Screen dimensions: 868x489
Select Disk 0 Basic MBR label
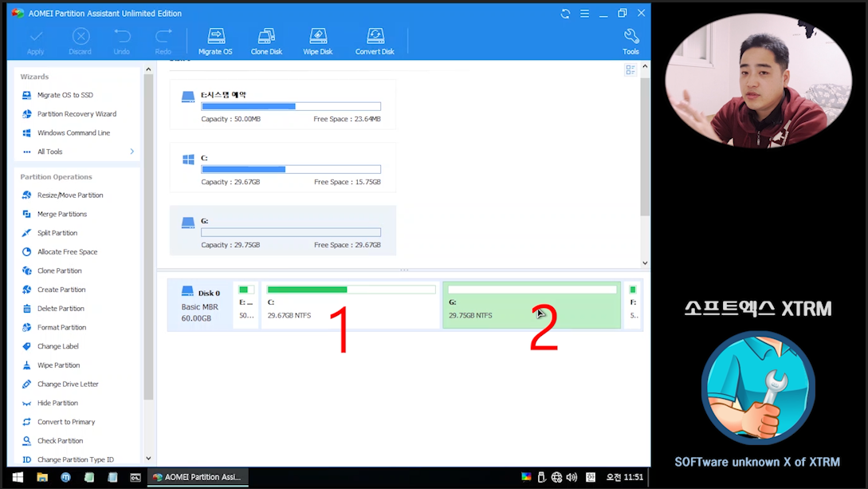tap(200, 305)
